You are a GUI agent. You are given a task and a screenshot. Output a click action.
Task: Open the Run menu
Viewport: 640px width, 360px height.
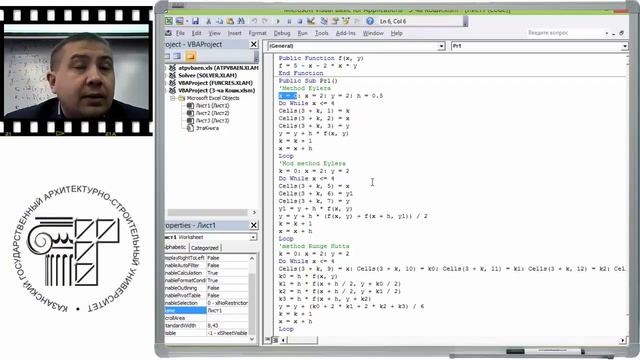click(302, 33)
